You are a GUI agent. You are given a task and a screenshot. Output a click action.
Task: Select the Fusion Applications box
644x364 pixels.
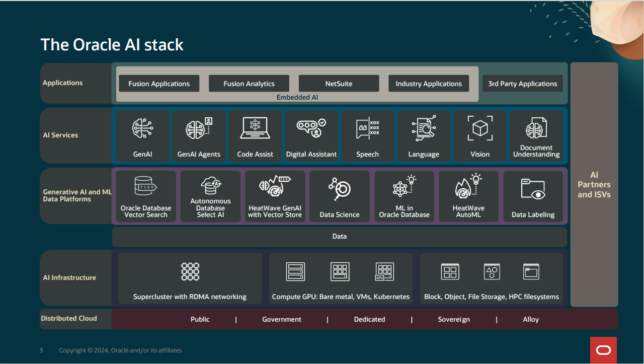pos(159,84)
